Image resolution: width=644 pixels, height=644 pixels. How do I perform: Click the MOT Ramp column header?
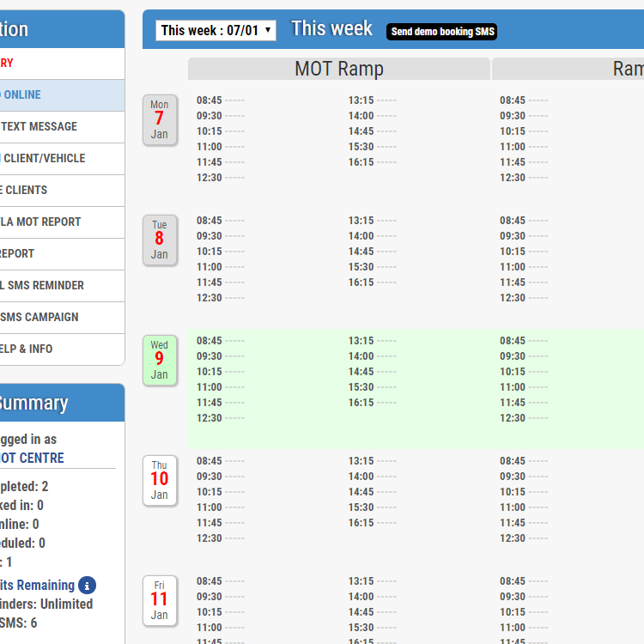[339, 69]
